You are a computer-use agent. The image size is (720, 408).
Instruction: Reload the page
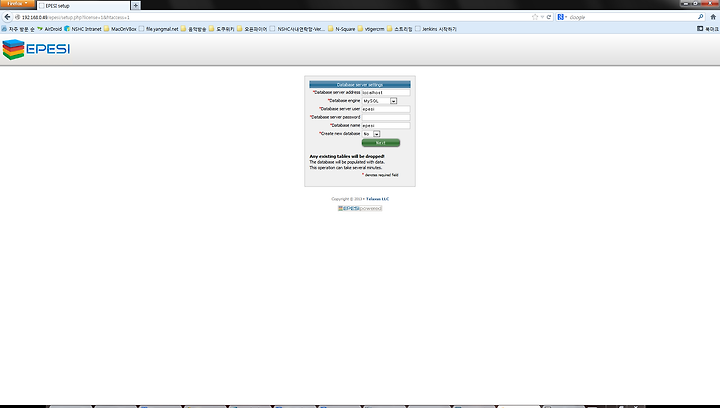pyautogui.click(x=549, y=17)
